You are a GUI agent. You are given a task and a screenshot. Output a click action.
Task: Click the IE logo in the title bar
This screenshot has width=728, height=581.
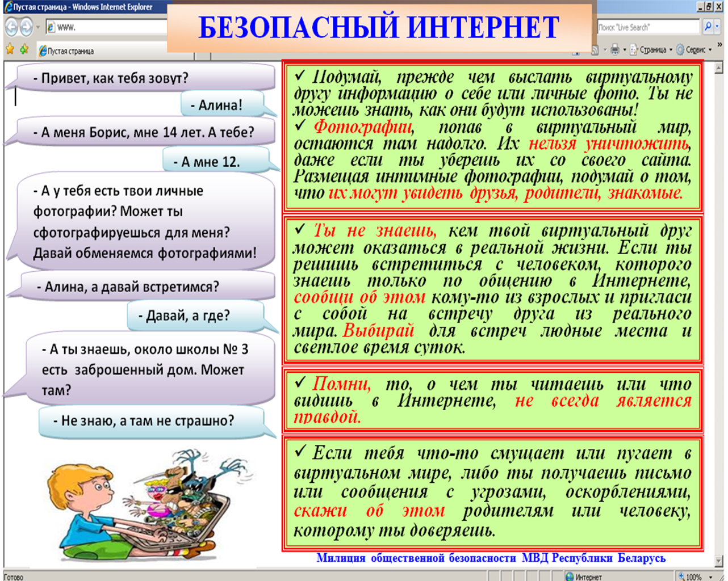(8, 7)
